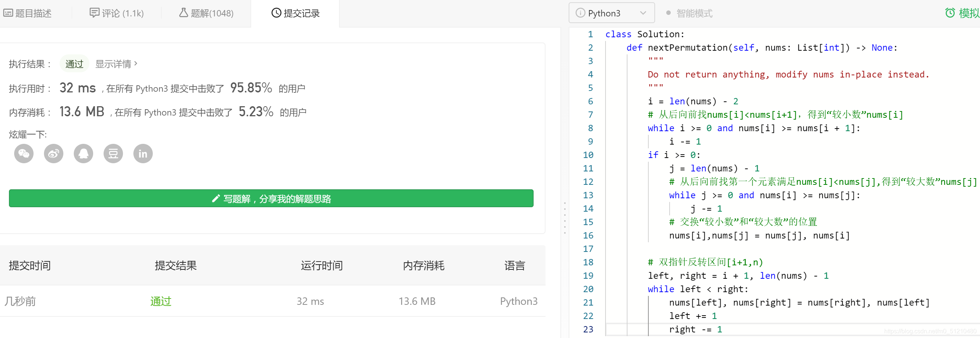This screenshot has height=338, width=980.
Task: Open the 题解(1048) solutions tab
Action: (206, 13)
